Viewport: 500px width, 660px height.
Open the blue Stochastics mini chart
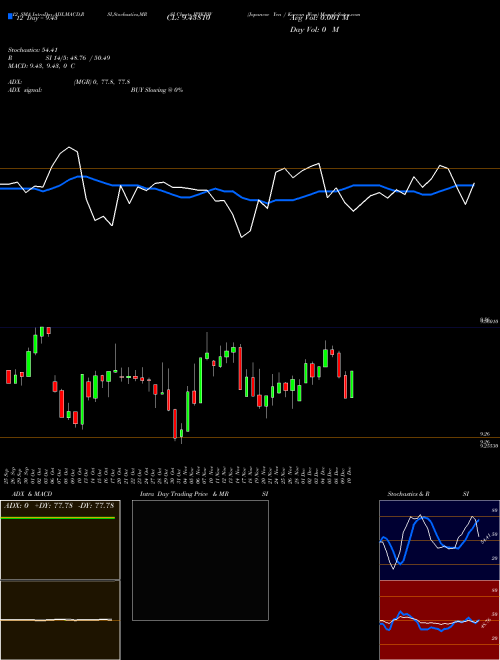point(439,540)
